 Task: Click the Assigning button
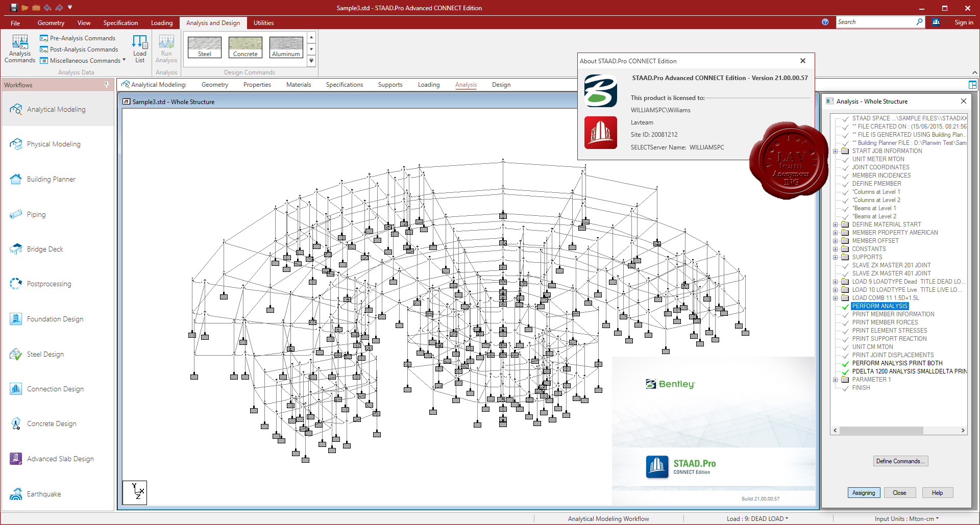(x=864, y=493)
